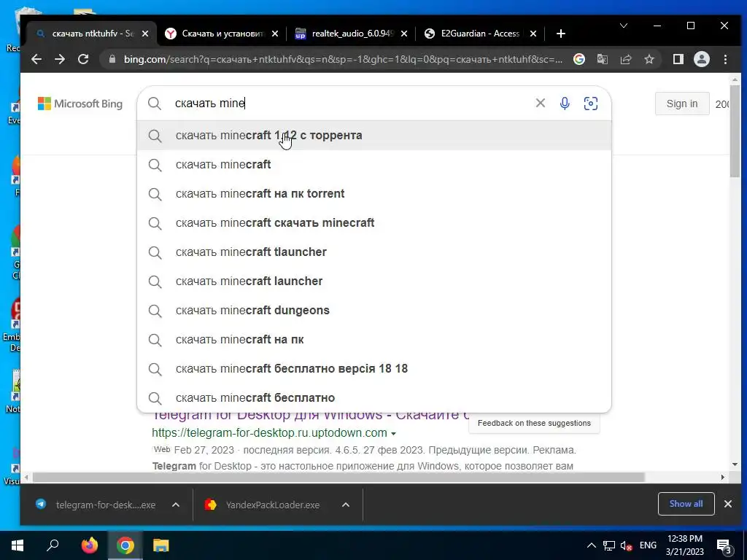Open the Chrome side panel icon
The height and width of the screenshot is (560, 747).
pyautogui.click(x=678, y=59)
